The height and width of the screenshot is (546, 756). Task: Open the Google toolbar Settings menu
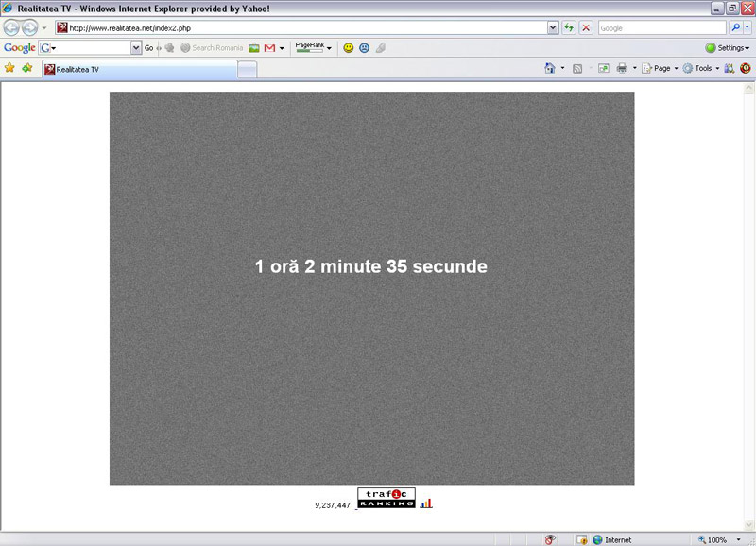(728, 48)
